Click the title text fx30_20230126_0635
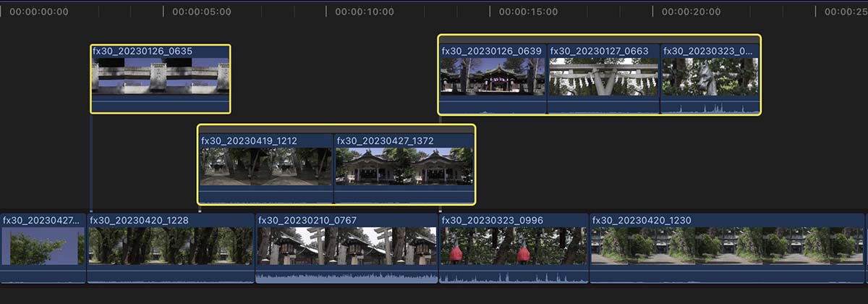 tap(142, 51)
